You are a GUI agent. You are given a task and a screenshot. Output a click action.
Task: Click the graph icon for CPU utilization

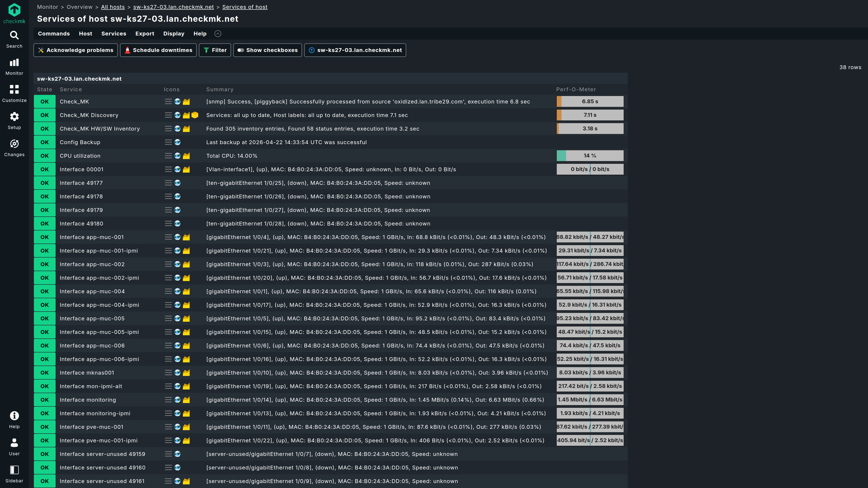[186, 156]
